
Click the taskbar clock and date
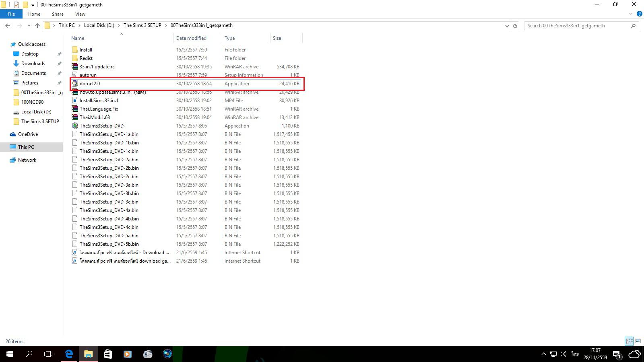coord(595,354)
